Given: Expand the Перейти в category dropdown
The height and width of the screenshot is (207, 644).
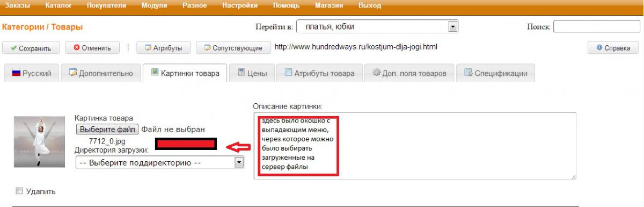Looking at the screenshot, I should click(377, 26).
